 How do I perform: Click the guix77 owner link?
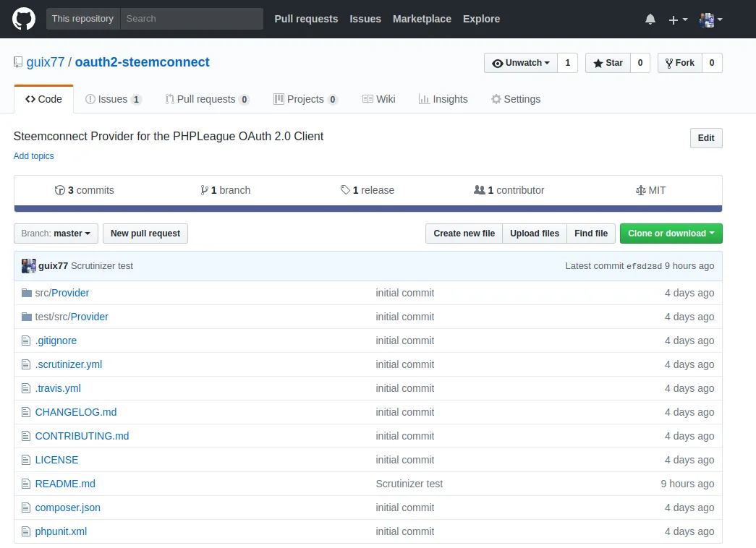coord(46,62)
